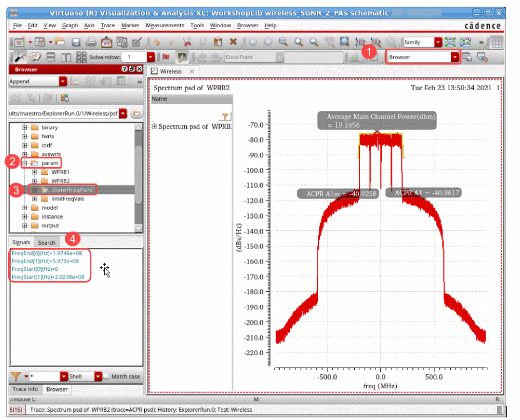
Task: Toggle the Match case checkbox
Action: [106, 376]
